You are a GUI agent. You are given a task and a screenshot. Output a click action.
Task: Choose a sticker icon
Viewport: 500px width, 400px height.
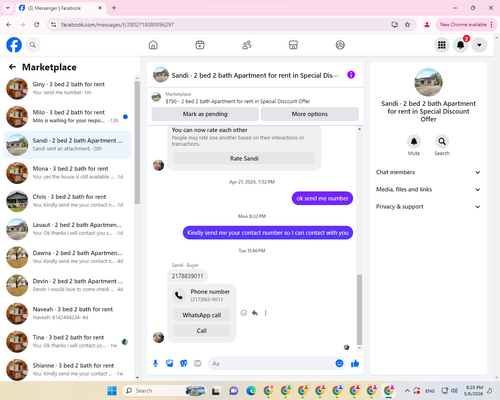point(184,363)
